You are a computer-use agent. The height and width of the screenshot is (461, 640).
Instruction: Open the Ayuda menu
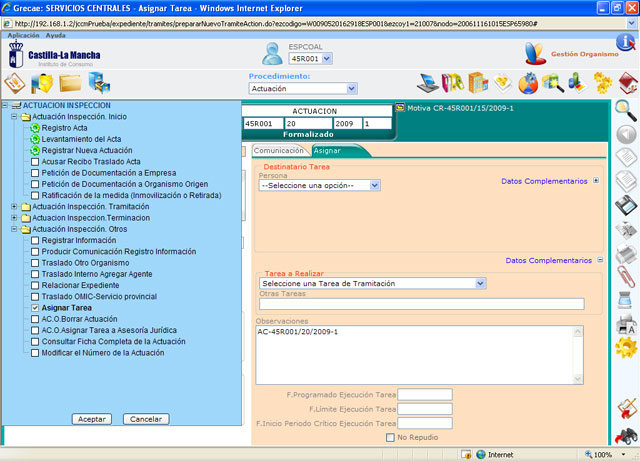56,35
